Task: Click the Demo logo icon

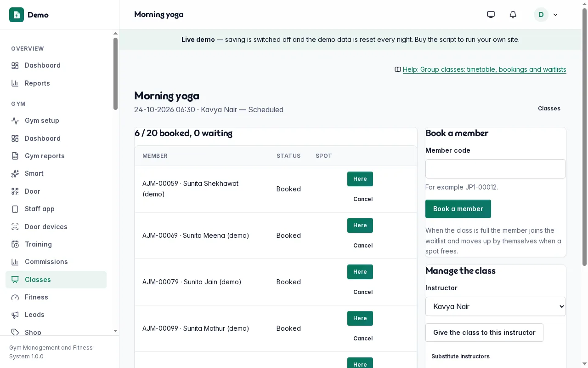Action: pyautogui.click(x=17, y=15)
